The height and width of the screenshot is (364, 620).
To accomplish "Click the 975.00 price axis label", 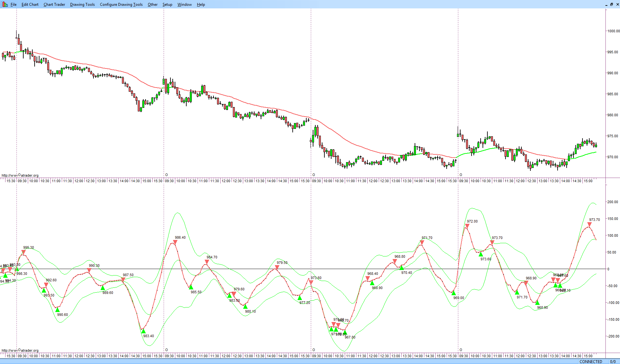I will pos(613,136).
